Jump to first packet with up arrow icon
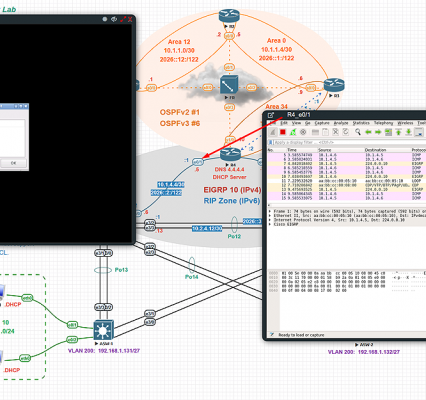The width and height of the screenshot is (426, 400). click(x=398, y=132)
